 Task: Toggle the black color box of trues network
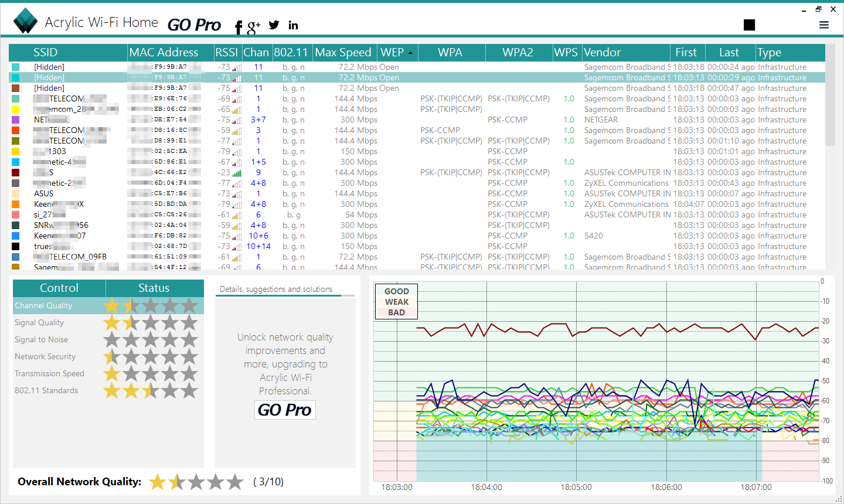[16, 246]
